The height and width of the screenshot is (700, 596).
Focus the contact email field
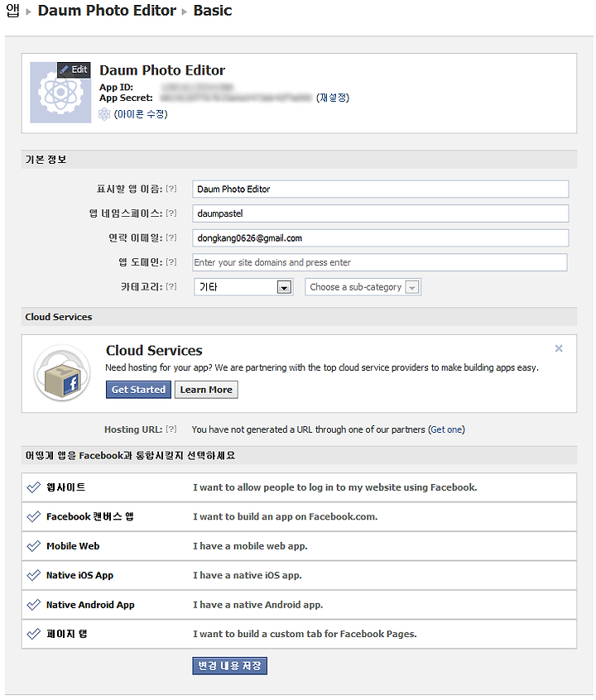coord(380,238)
